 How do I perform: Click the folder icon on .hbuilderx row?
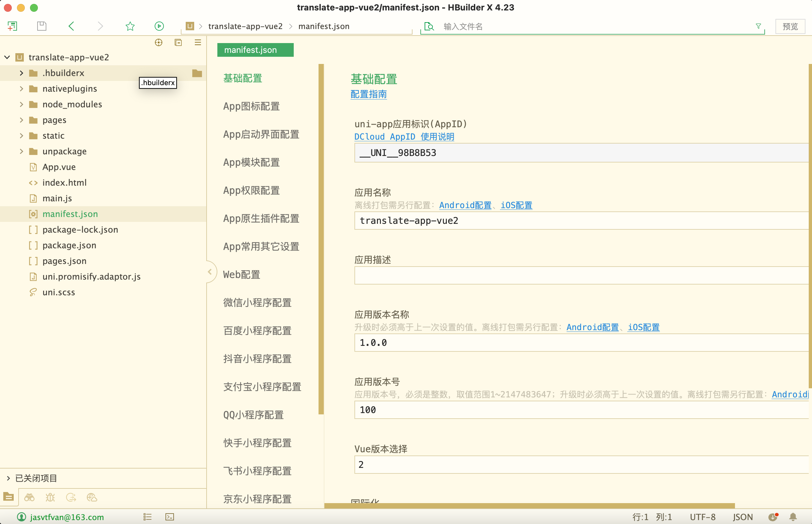pyautogui.click(x=197, y=73)
